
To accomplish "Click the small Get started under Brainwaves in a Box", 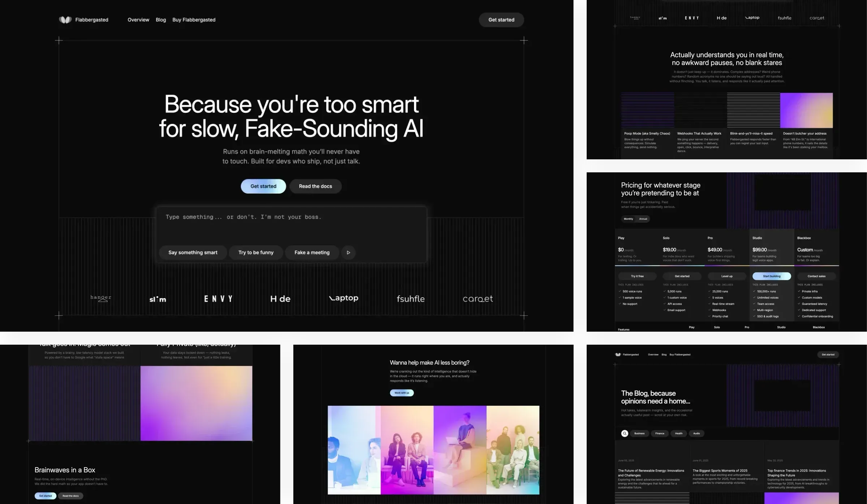I will (x=46, y=496).
